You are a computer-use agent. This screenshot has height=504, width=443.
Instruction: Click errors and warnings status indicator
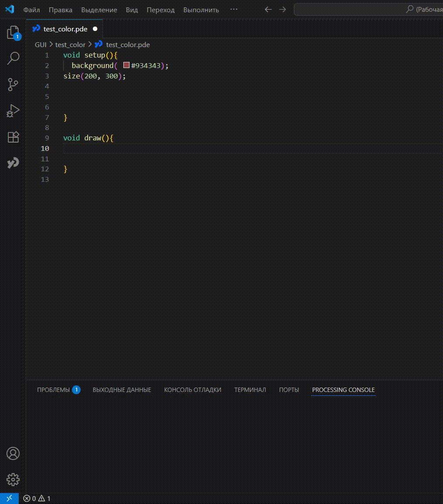tap(37, 498)
